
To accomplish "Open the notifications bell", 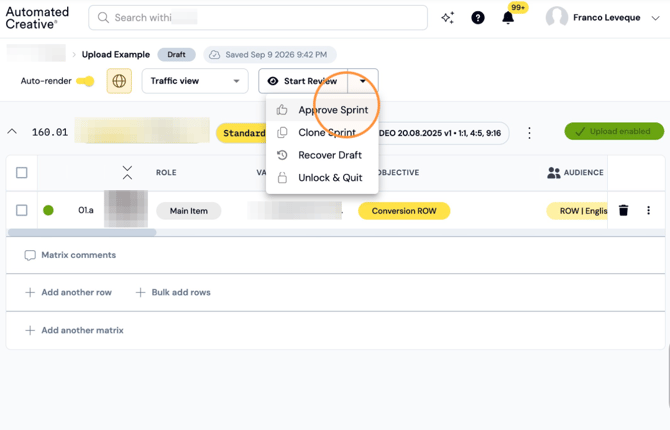I will (x=508, y=18).
